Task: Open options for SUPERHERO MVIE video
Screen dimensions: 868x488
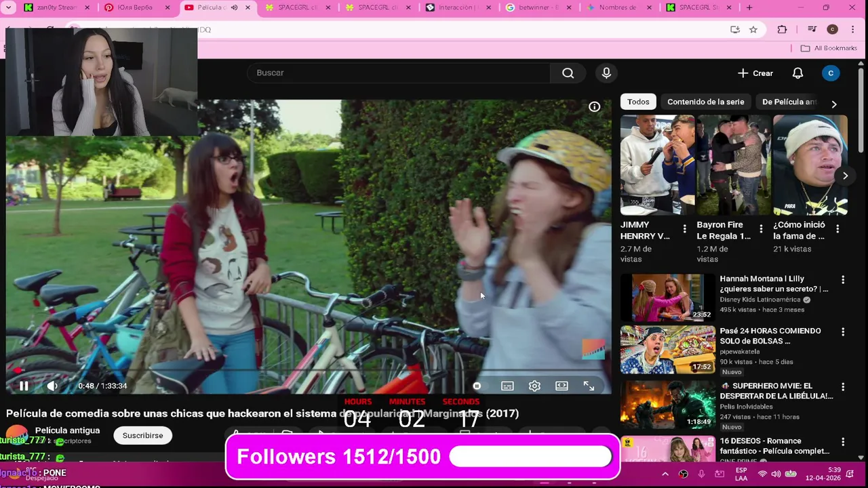Action: 843,387
